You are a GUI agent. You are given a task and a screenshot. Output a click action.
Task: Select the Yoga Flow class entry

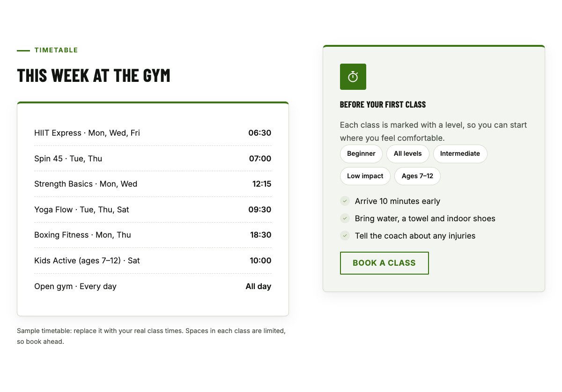click(153, 210)
